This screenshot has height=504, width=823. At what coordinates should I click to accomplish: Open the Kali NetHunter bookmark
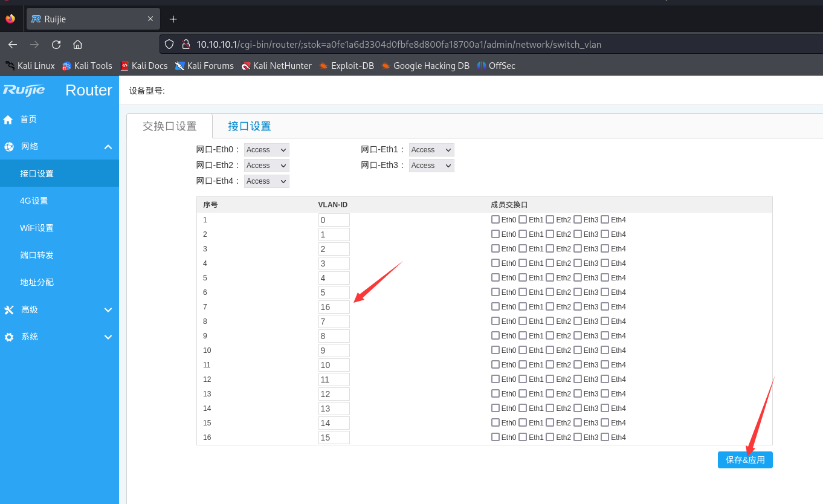(x=276, y=65)
